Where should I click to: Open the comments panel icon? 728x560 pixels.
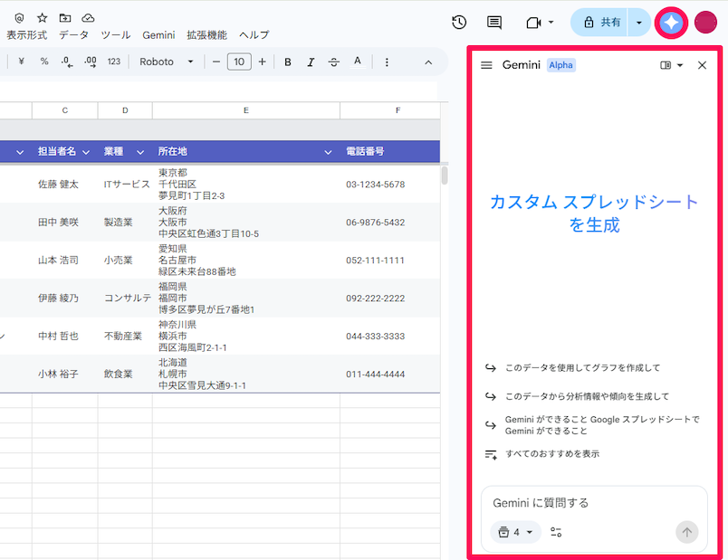pos(494,23)
